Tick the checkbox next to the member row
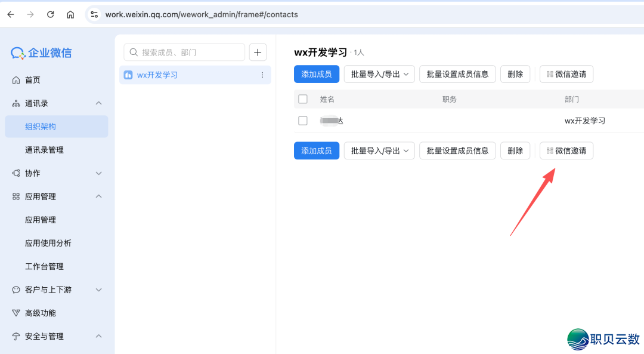This screenshot has height=354, width=644. click(302, 120)
